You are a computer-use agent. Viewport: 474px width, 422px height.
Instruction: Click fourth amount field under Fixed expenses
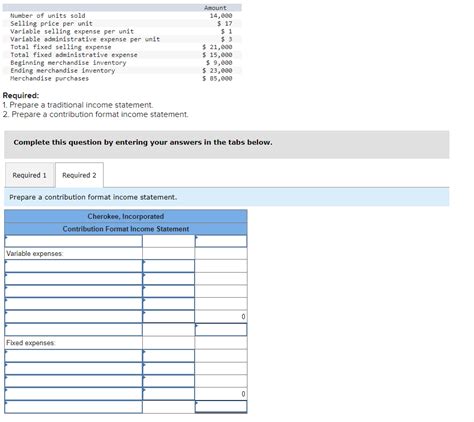click(x=169, y=394)
